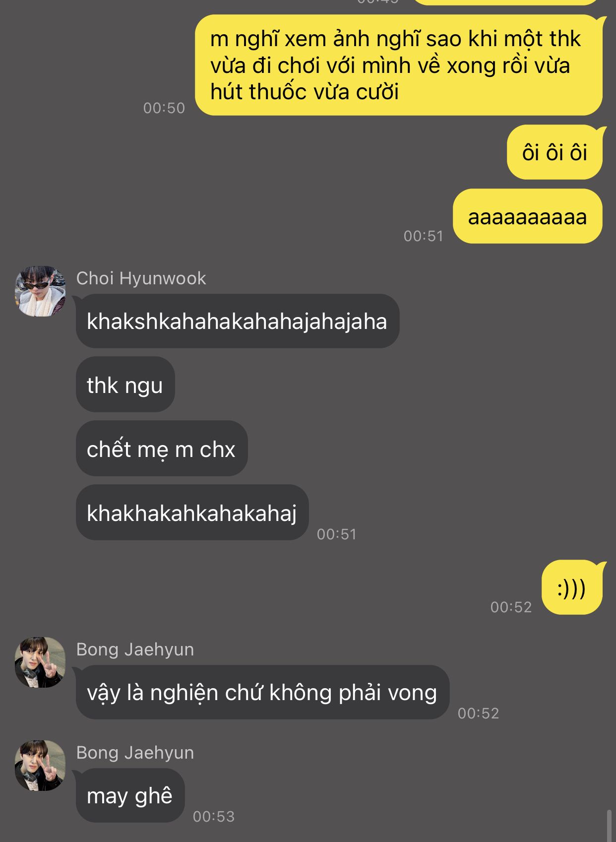
Task: Click the 00:52 timestamp beside ':)))' bubble
Action: point(511,607)
